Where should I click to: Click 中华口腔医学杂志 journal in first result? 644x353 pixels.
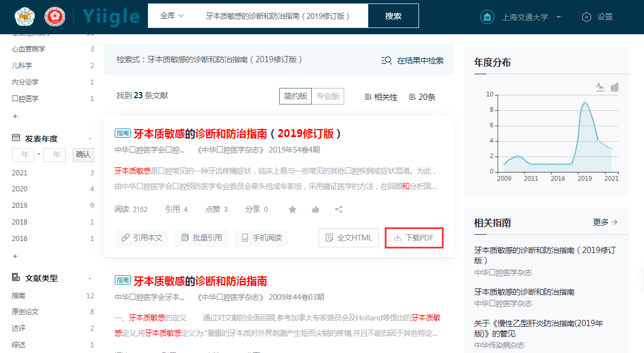pyautogui.click(x=231, y=150)
